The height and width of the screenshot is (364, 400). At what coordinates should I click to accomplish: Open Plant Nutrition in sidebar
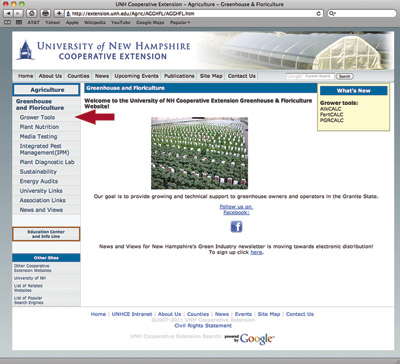39,127
